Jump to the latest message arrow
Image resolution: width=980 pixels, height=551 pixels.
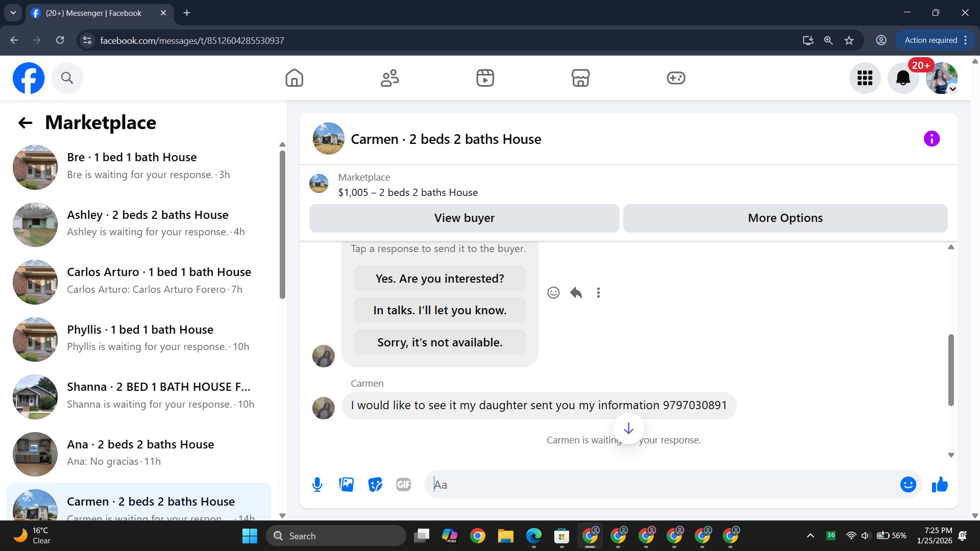(629, 429)
